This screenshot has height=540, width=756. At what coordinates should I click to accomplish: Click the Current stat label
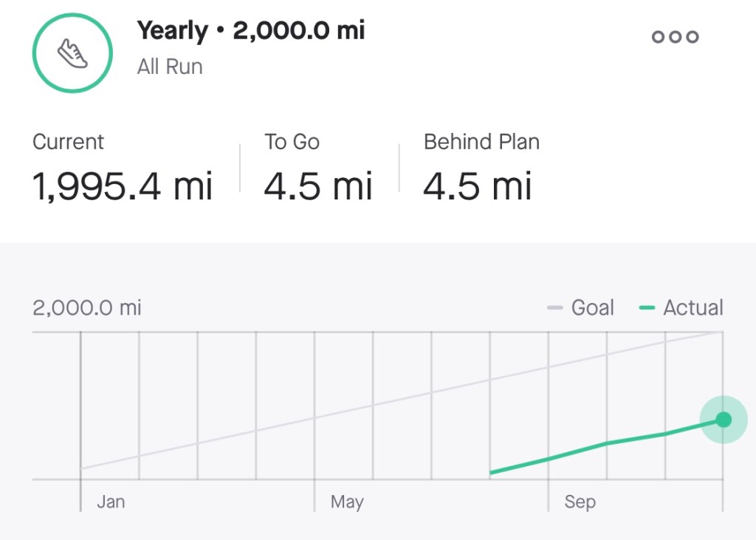69,142
